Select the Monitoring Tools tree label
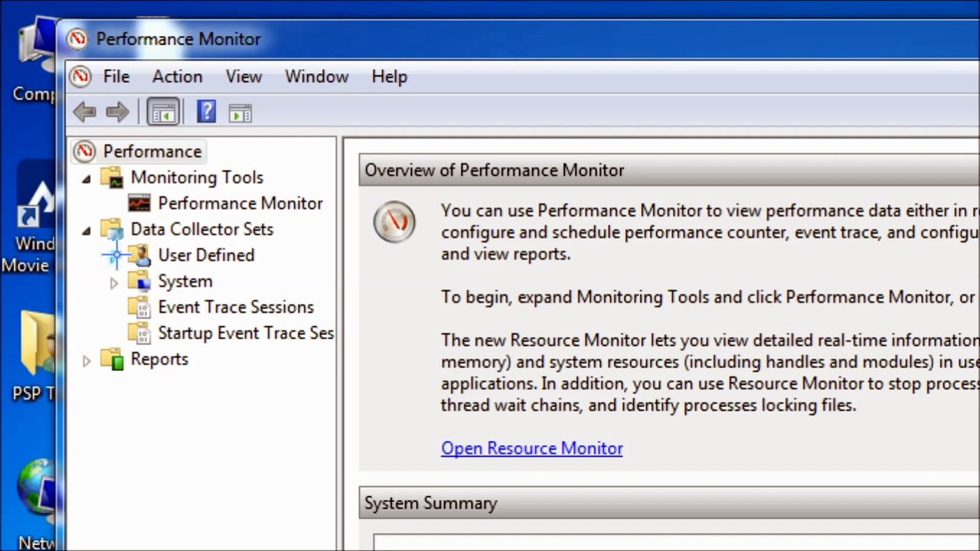This screenshot has width=980, height=551. tap(197, 178)
